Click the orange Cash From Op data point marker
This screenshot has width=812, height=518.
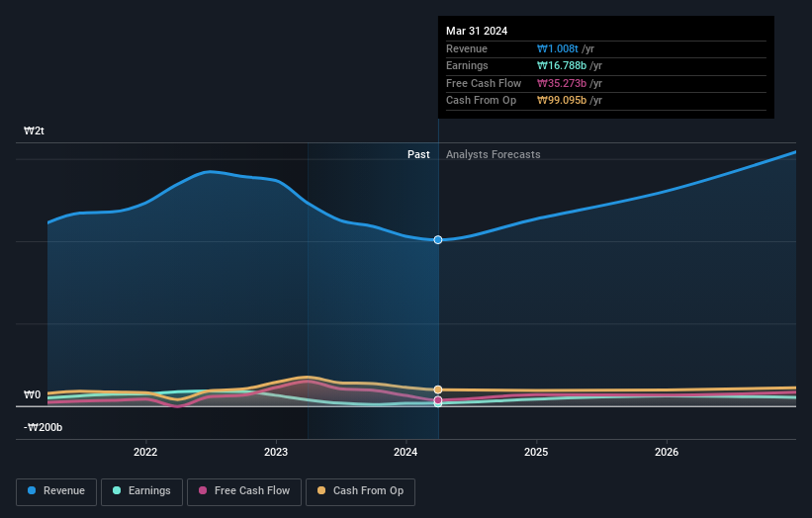coord(438,389)
